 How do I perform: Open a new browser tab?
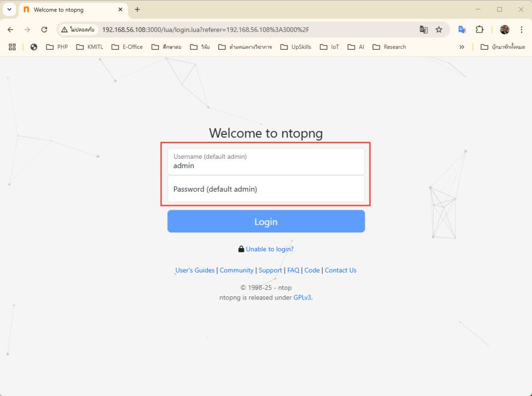point(137,9)
